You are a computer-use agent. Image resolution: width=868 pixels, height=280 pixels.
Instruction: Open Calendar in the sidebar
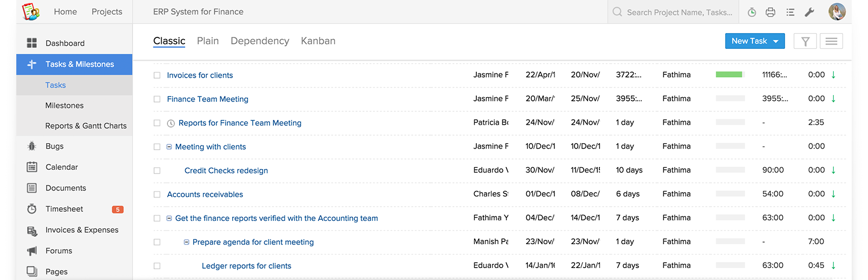[x=61, y=167]
